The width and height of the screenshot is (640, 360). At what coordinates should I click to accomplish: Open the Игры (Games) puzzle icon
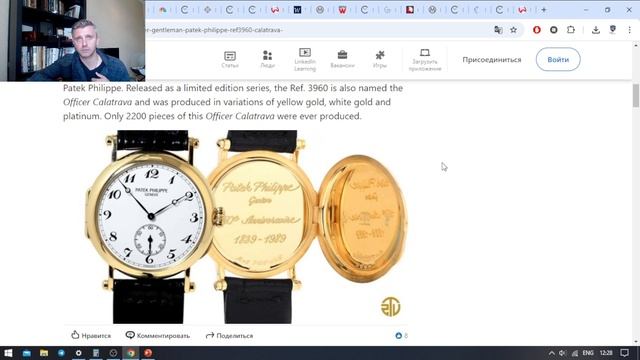tap(380, 60)
